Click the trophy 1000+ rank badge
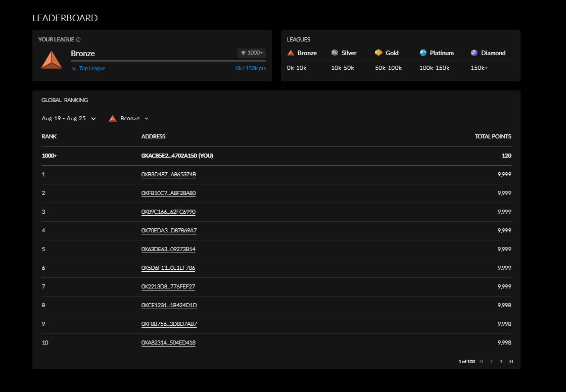566x392 pixels. pyautogui.click(x=252, y=53)
